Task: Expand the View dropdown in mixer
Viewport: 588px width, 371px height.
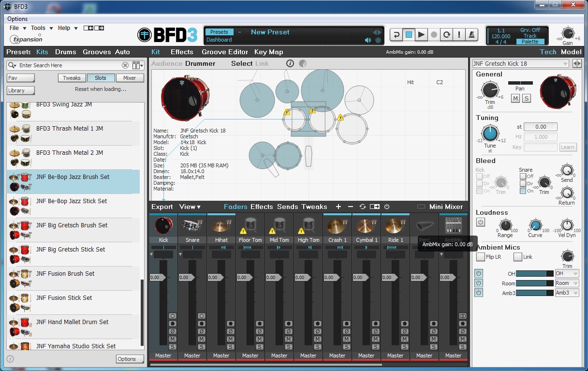Action: coord(190,207)
